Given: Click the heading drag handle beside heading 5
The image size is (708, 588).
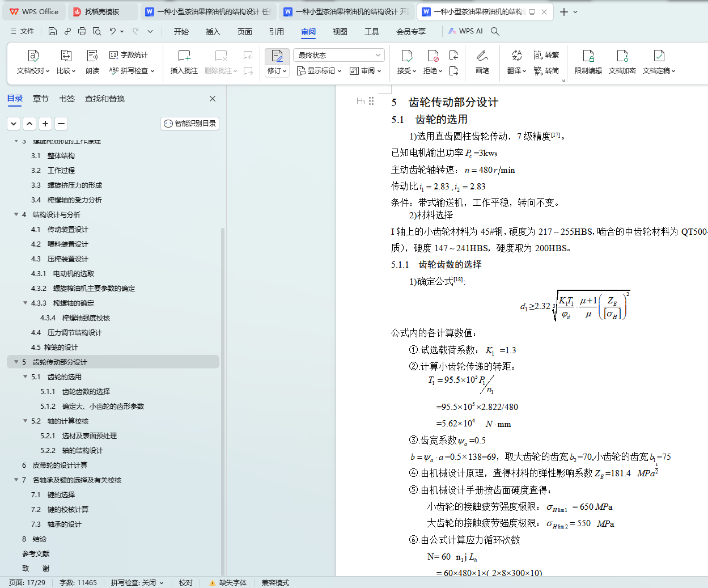Looking at the screenshot, I should tap(371, 101).
